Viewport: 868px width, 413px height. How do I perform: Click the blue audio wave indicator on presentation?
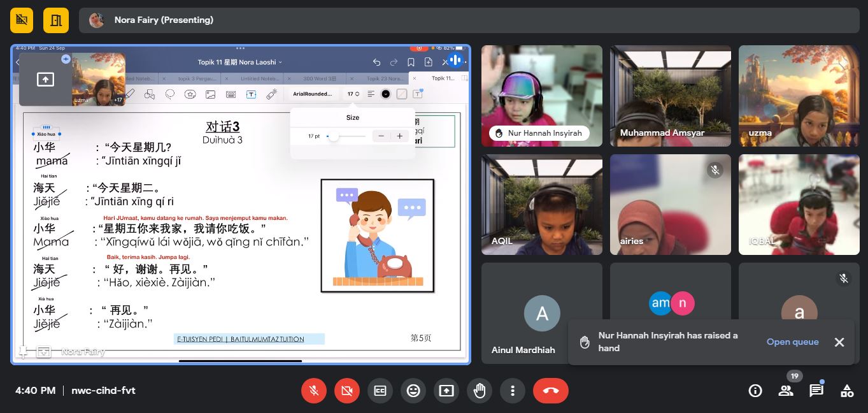pyautogui.click(x=455, y=61)
